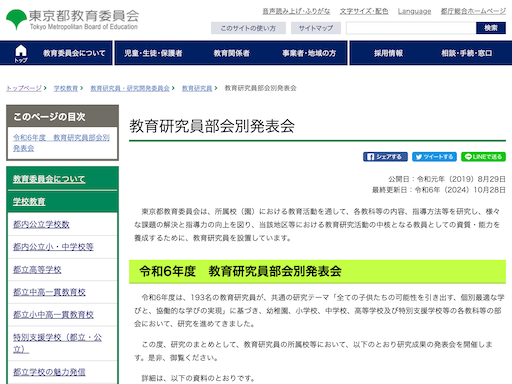512x384 pixels.
Task: Click the 令和6年度 green section heading
Action: (240, 271)
